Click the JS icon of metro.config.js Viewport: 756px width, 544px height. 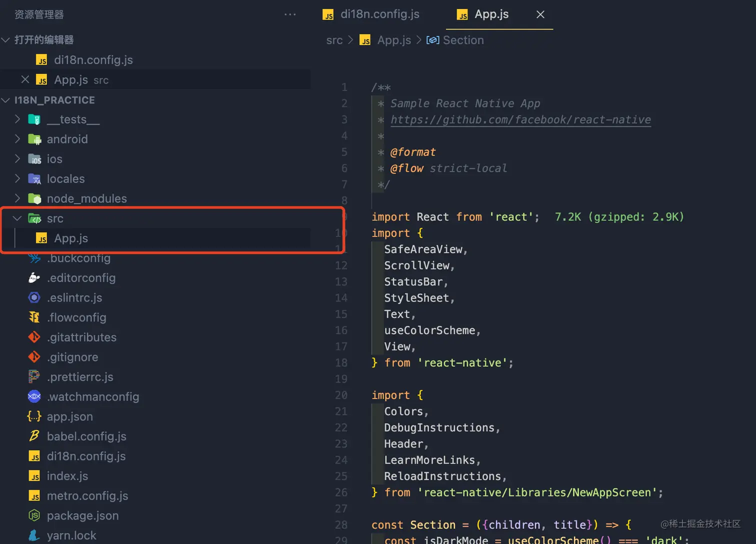(34, 496)
